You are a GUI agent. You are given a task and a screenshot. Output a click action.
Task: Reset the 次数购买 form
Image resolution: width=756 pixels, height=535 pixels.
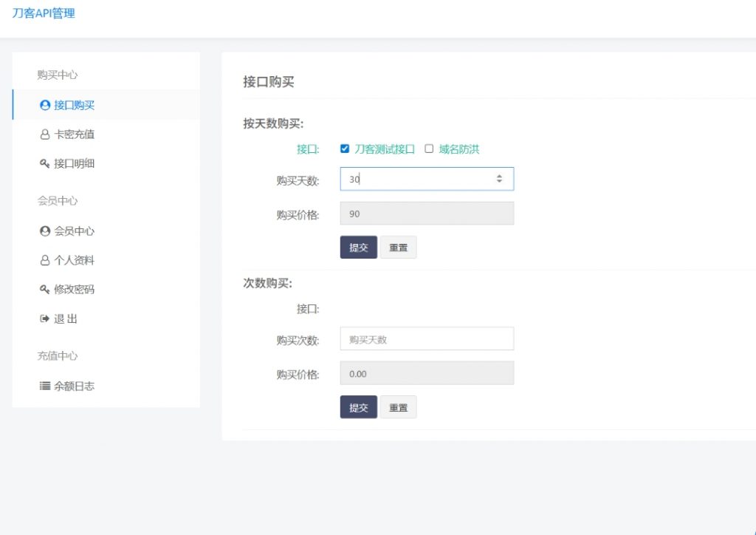coord(398,407)
